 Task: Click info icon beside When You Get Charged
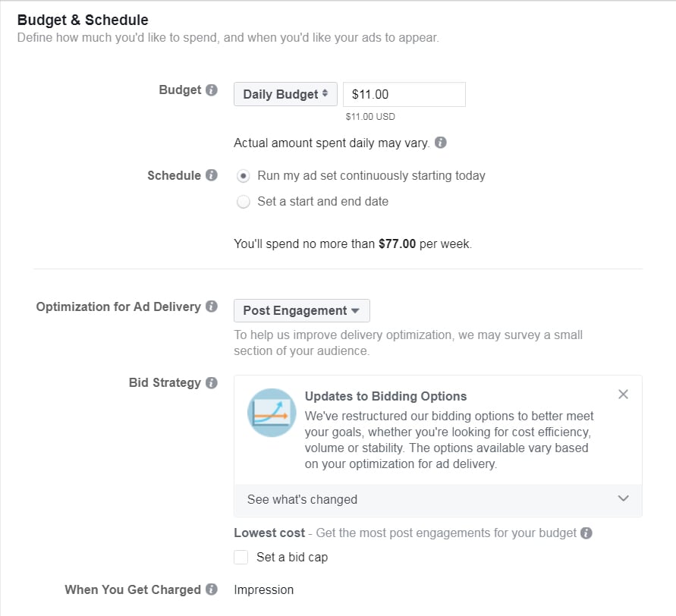[x=212, y=590]
